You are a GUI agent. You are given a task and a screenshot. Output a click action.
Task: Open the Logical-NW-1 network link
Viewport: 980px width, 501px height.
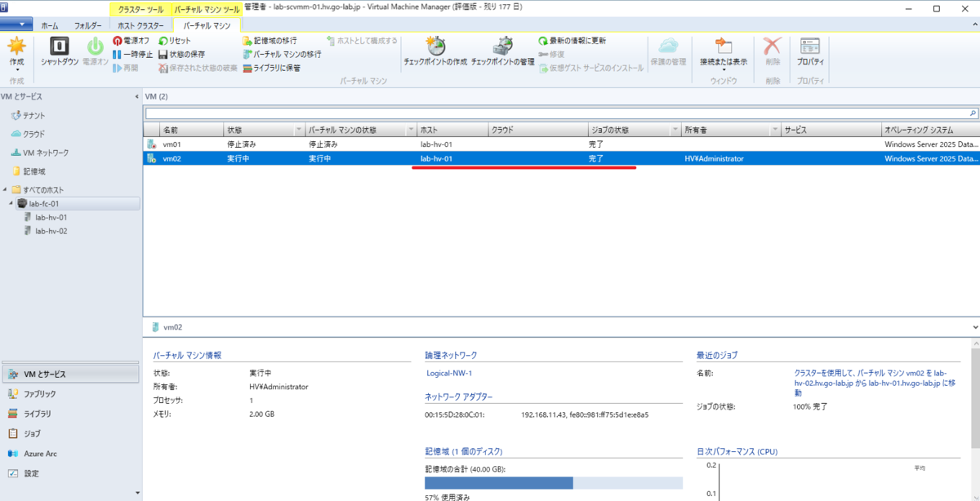tap(449, 373)
